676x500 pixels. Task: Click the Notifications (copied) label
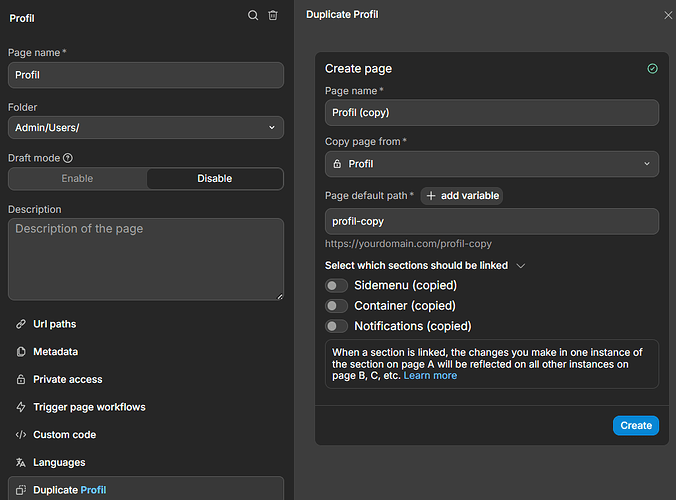tap(413, 326)
